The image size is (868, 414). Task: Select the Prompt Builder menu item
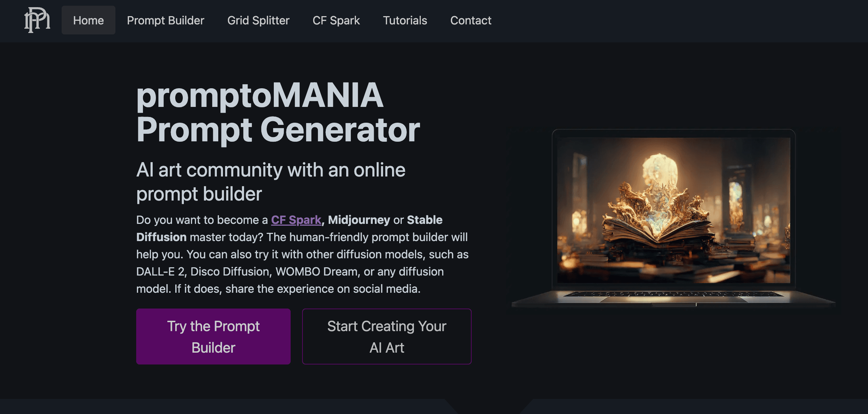(x=166, y=20)
